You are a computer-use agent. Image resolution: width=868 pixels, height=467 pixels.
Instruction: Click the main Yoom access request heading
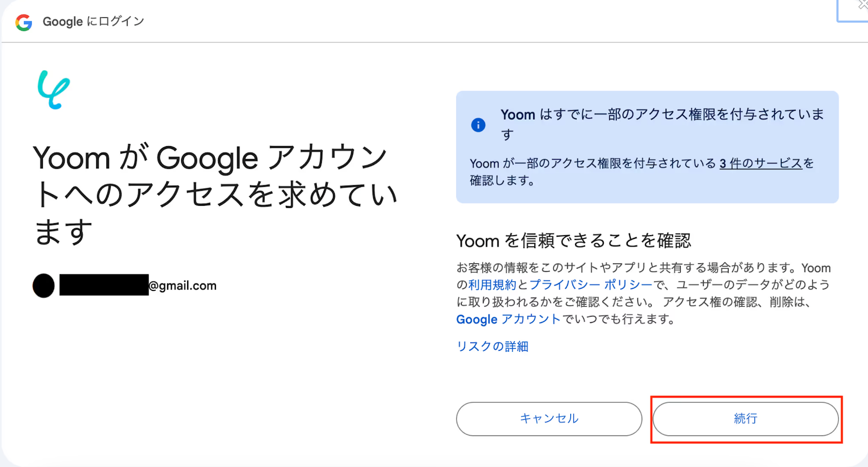tap(215, 194)
